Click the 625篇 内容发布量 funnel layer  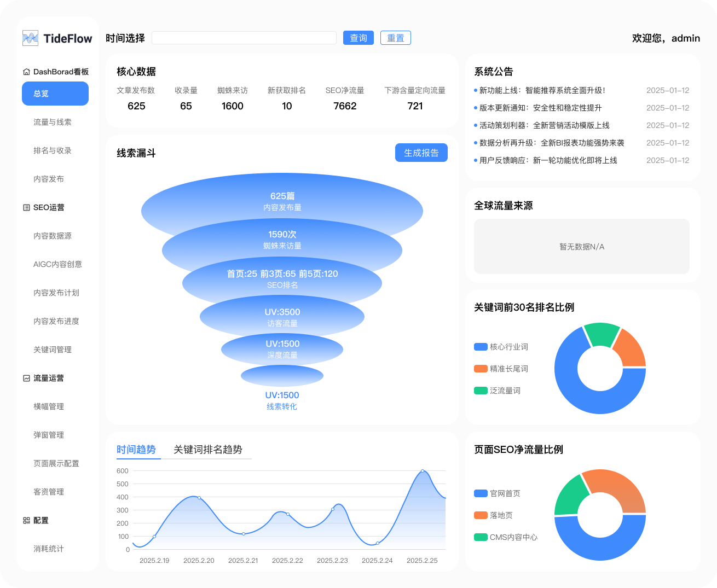pos(282,201)
